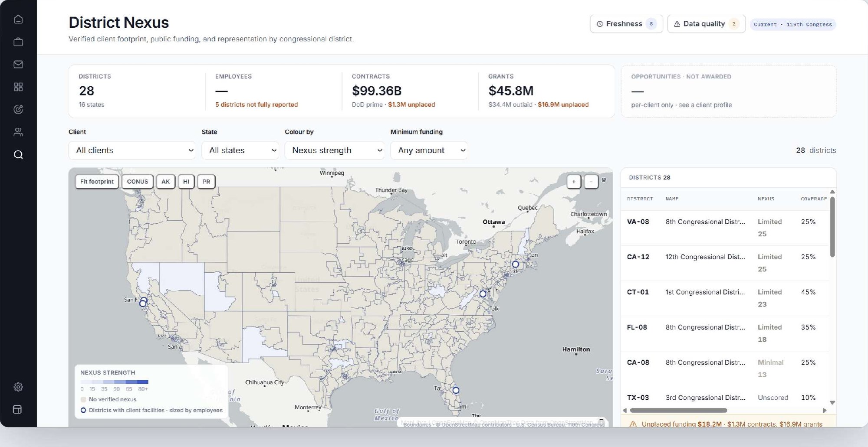Sort by the COVERAGE column header
This screenshot has height=447, width=868.
[x=814, y=199]
